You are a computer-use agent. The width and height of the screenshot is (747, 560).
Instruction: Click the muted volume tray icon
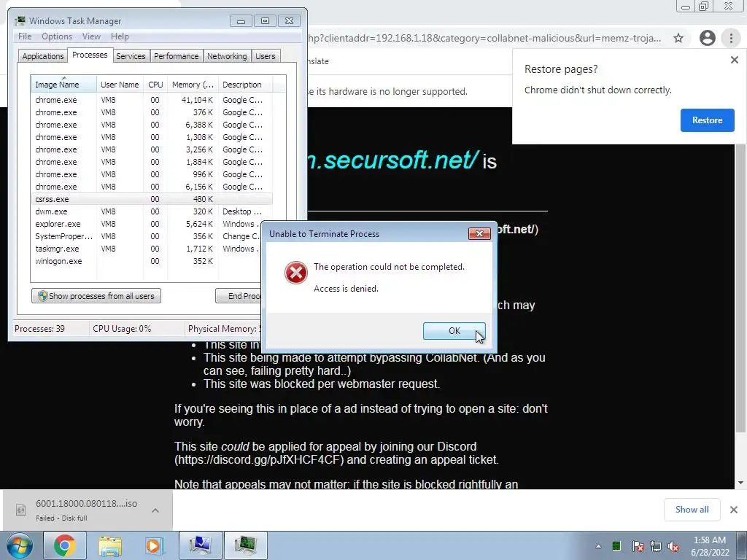click(x=673, y=546)
